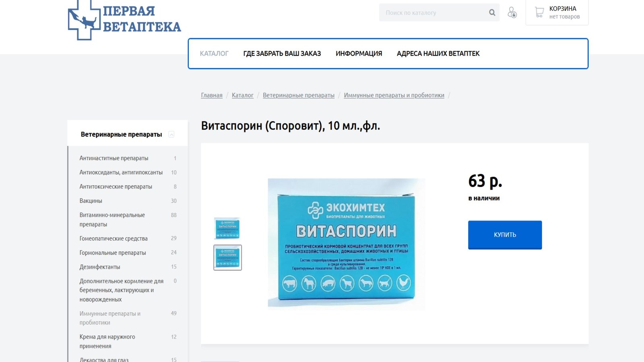Open Антиоксиданты, антигипоксанты category
The height and width of the screenshot is (362, 644).
pyautogui.click(x=121, y=172)
